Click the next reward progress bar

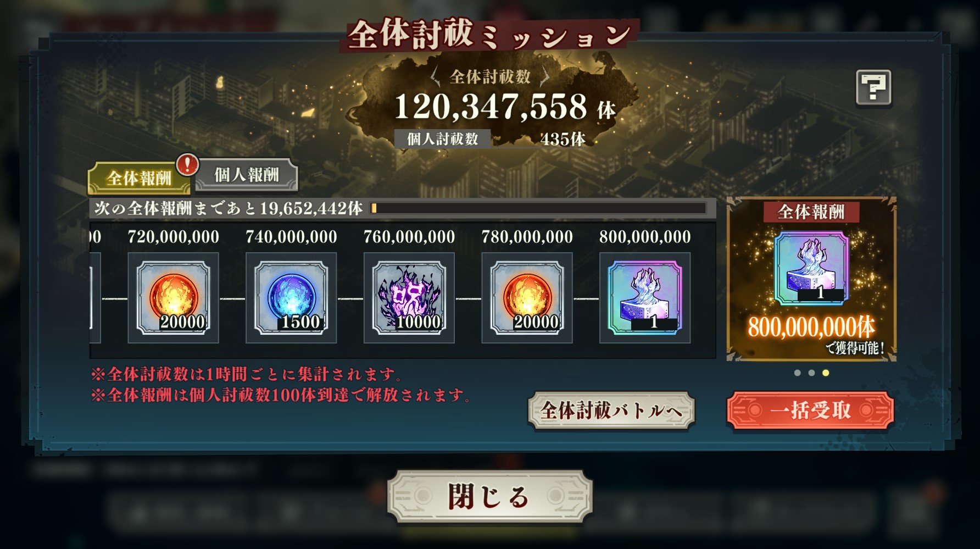click(538, 208)
